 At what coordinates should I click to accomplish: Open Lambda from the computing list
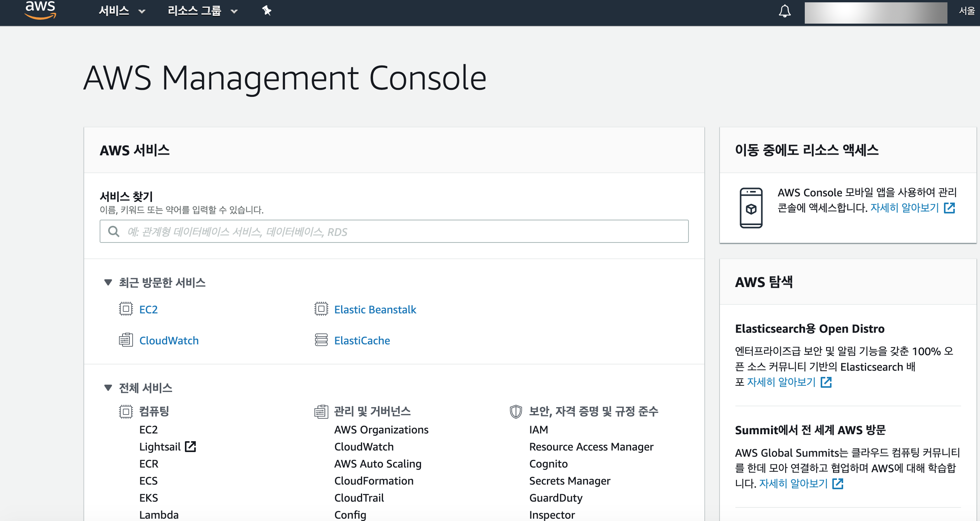pyautogui.click(x=159, y=515)
